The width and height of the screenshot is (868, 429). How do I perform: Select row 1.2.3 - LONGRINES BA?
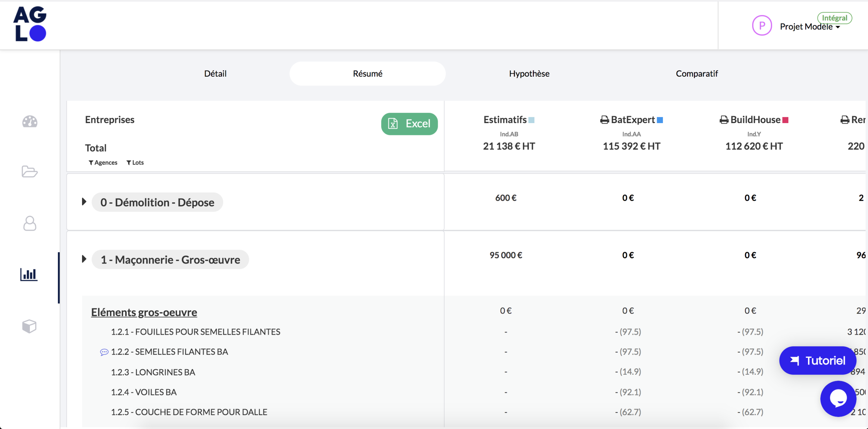[x=153, y=372]
